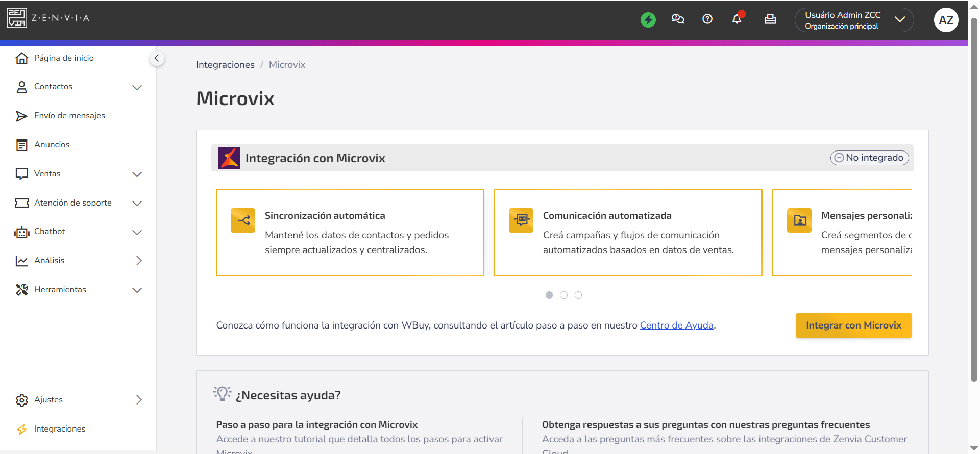Viewport: 980px width, 454px height.
Task: Click the Sincronización automática share icon
Action: (243, 220)
